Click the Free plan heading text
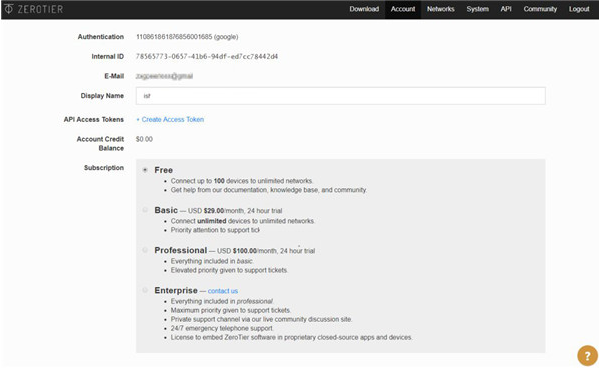This screenshot has height=383, width=599. pyautogui.click(x=164, y=170)
